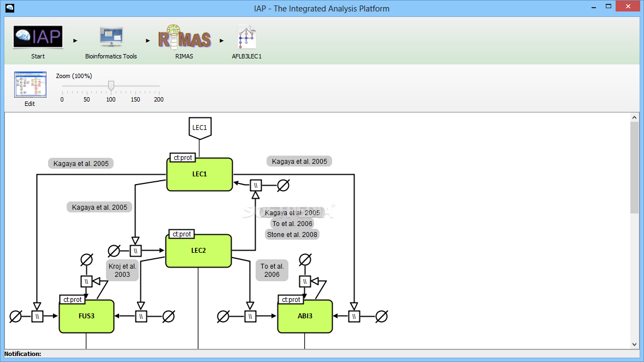Click the IAP app icon in title bar
The height and width of the screenshot is (362, 644).
[x=10, y=8]
